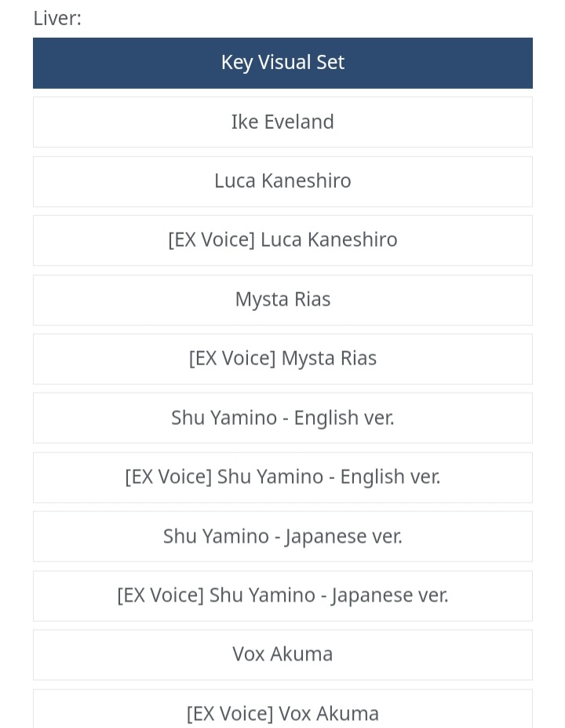
Task: Choose Vox Akuma without EX Voice
Action: [282, 654]
